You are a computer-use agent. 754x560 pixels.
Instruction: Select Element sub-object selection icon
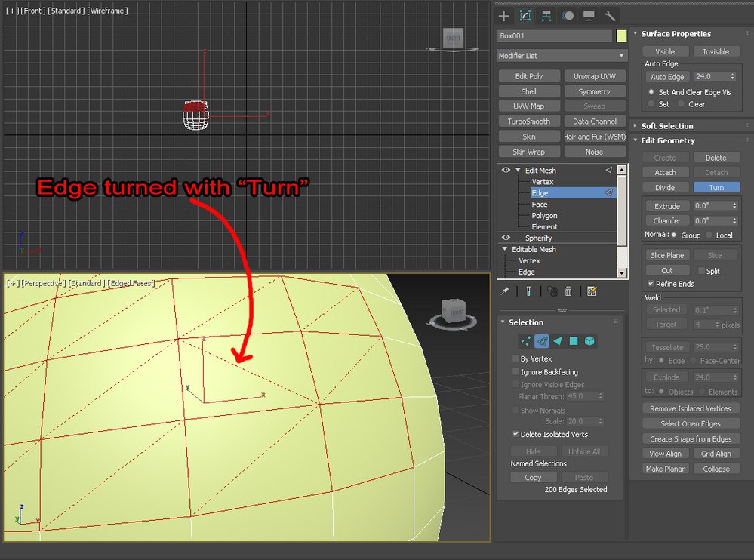pyautogui.click(x=589, y=341)
